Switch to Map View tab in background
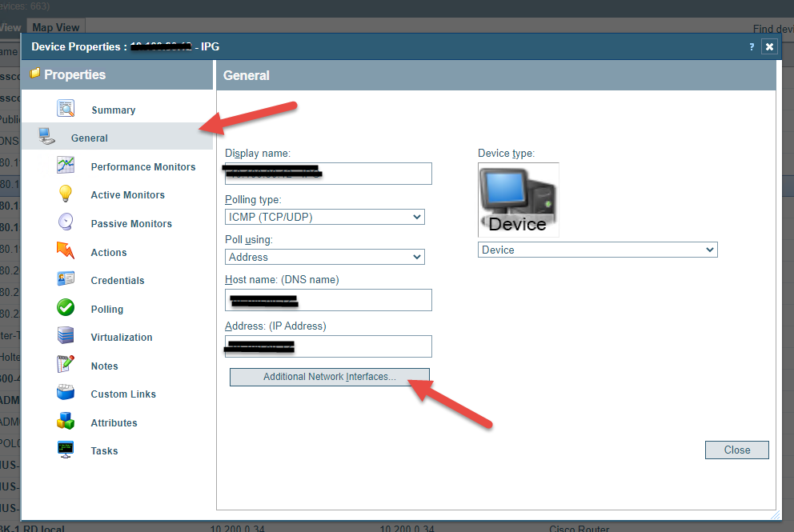This screenshot has width=794, height=532. click(x=56, y=27)
